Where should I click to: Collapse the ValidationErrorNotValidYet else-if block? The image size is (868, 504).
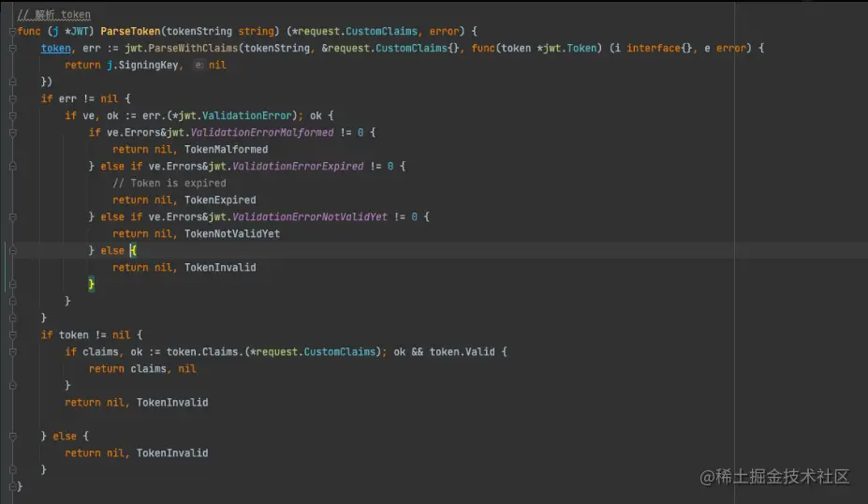(x=12, y=217)
